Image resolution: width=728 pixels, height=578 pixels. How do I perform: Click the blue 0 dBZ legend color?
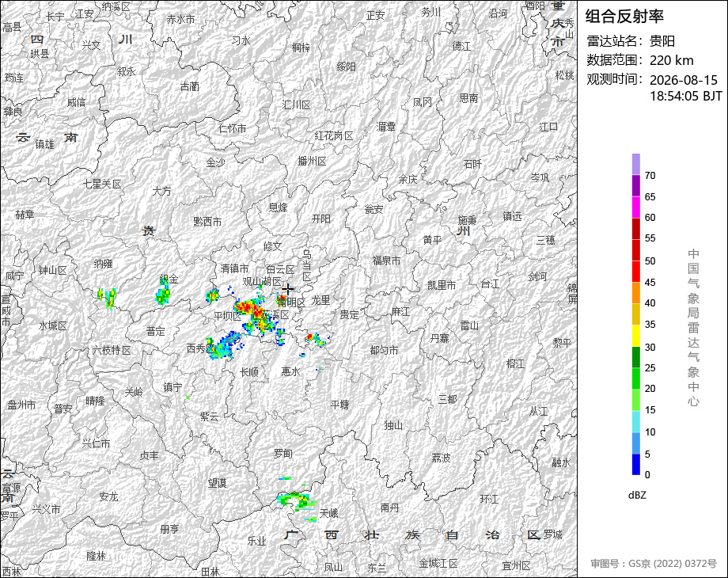tap(636, 464)
